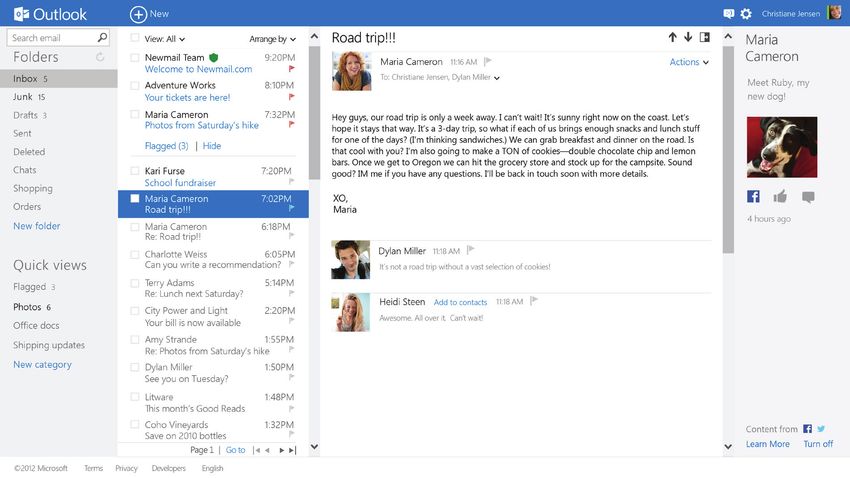Image resolution: width=850 pixels, height=478 pixels.
Task: Jump to last page of message list
Action: click(x=293, y=450)
